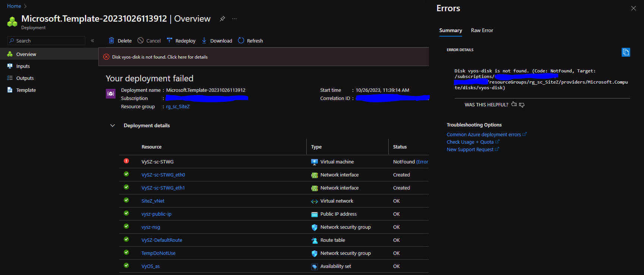Expand the Home breadcrumb chevron
The height and width of the screenshot is (275, 644).
point(25,6)
